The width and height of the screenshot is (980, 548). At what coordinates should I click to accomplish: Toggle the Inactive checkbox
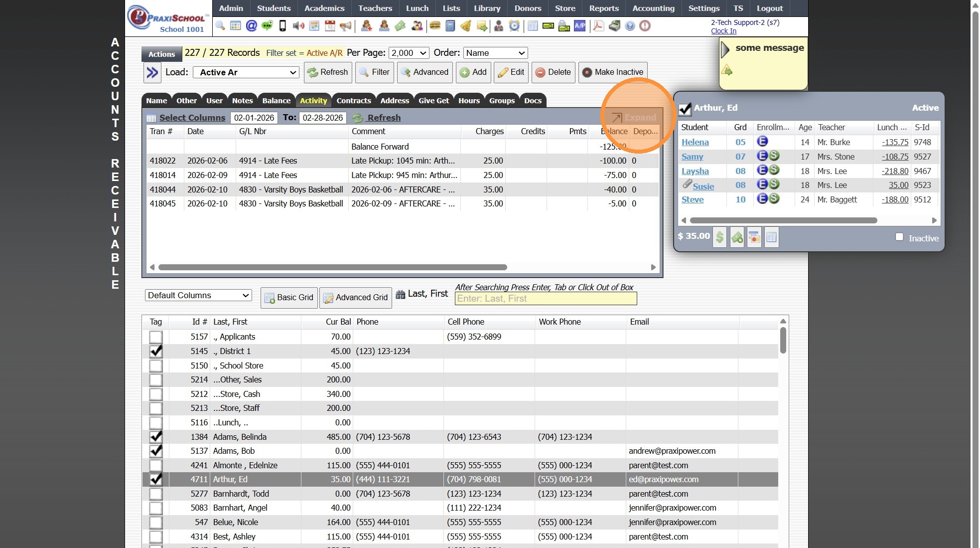click(x=899, y=237)
